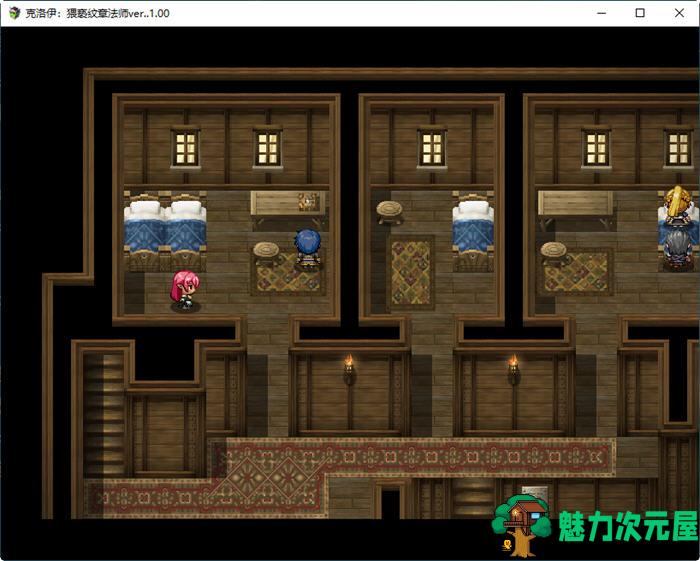The width and height of the screenshot is (700, 561).
Task: Click the staircase on the far left
Action: (104, 415)
